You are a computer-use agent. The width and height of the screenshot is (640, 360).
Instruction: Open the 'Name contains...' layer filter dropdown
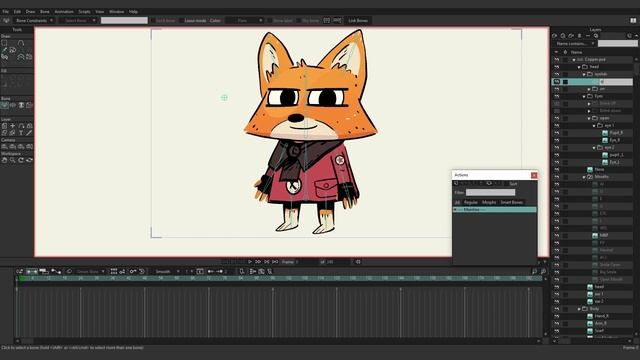pyautogui.click(x=575, y=43)
